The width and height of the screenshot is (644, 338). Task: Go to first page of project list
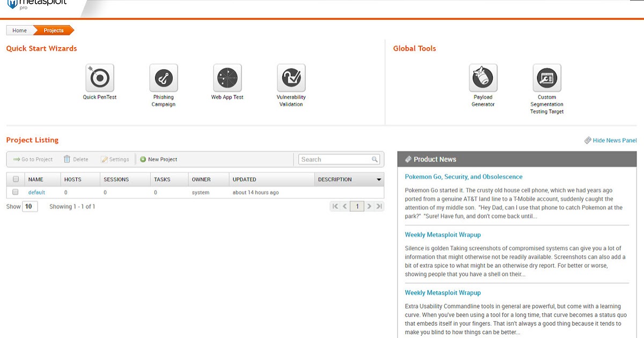tap(335, 207)
